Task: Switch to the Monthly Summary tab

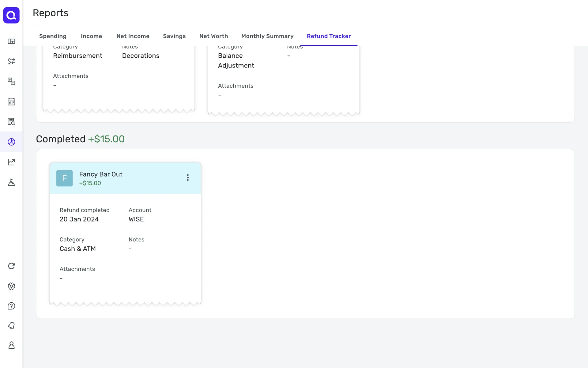Action: [x=267, y=36]
